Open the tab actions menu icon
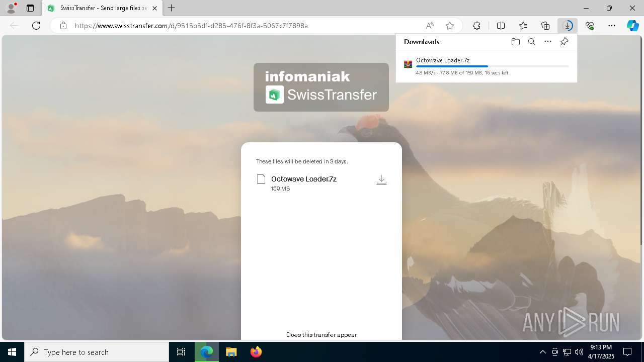The height and width of the screenshot is (362, 644). click(x=30, y=8)
